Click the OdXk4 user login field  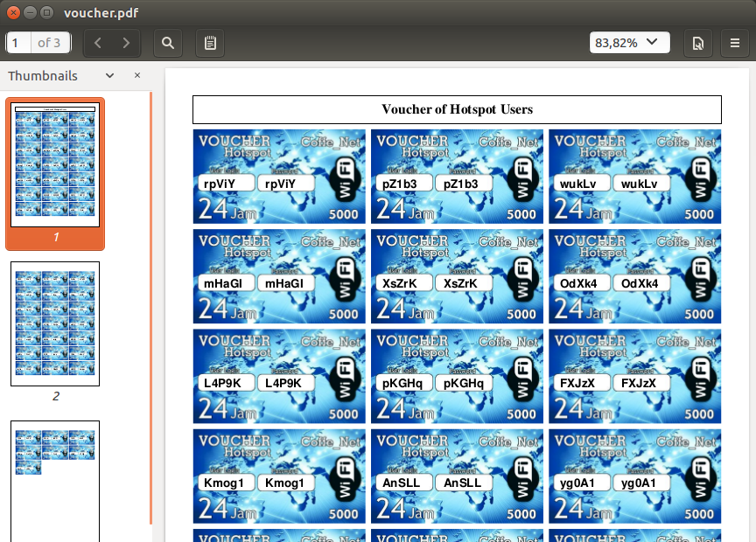coord(582,283)
